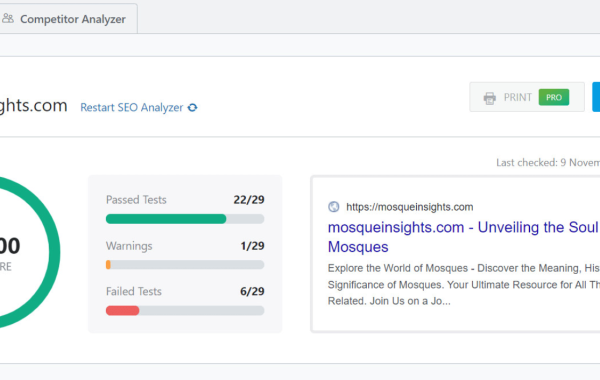
Task: Open the Competitor Analyzer tab
Action: click(67, 19)
